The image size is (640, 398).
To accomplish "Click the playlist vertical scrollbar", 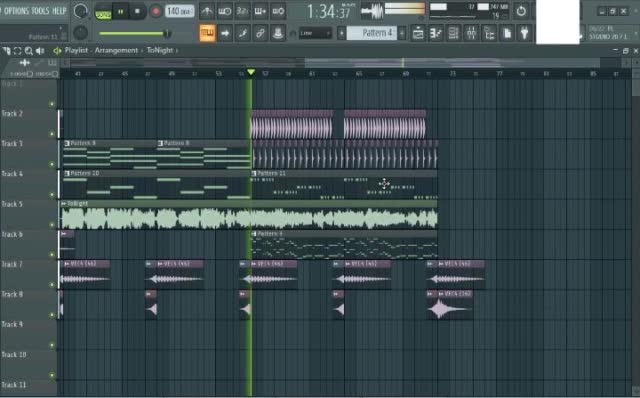I will coord(636,233).
